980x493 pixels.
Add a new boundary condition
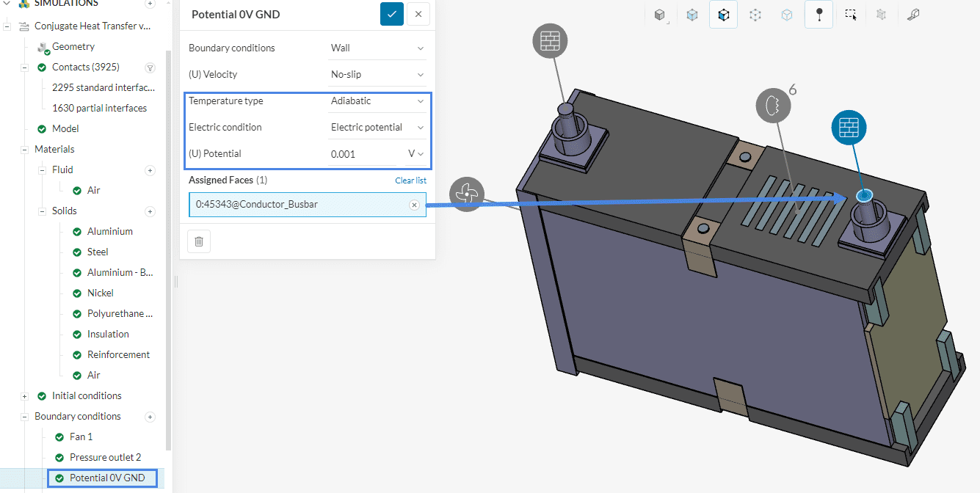150,417
